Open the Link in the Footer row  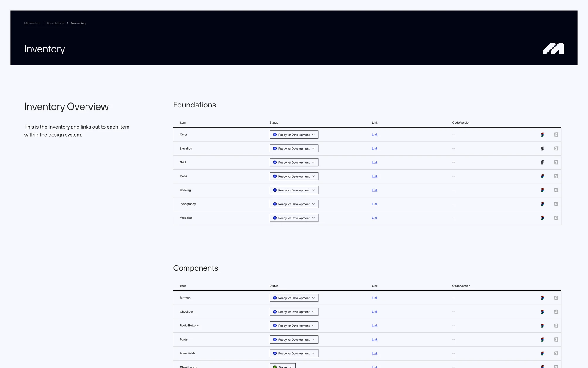[375, 339]
